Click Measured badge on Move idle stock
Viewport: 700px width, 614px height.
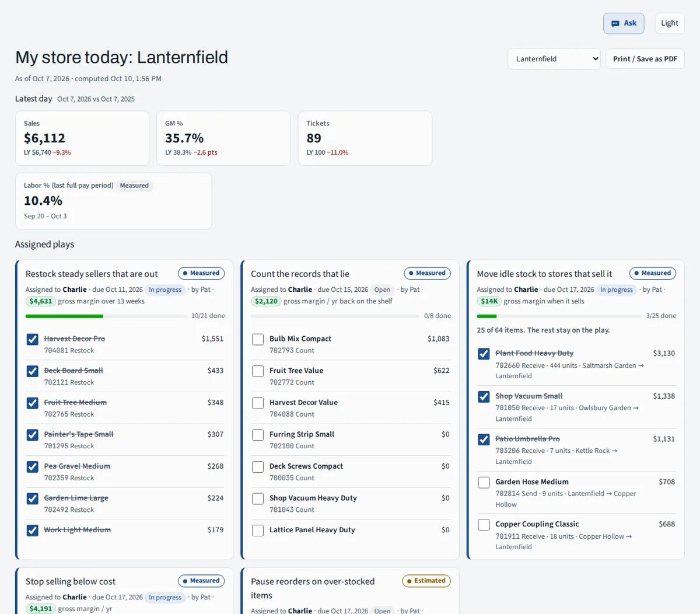tap(653, 273)
